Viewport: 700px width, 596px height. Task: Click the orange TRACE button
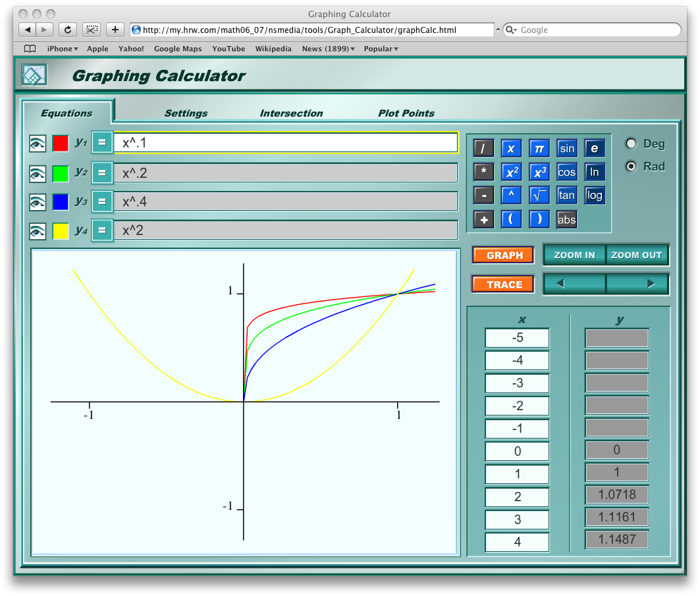[x=503, y=284]
